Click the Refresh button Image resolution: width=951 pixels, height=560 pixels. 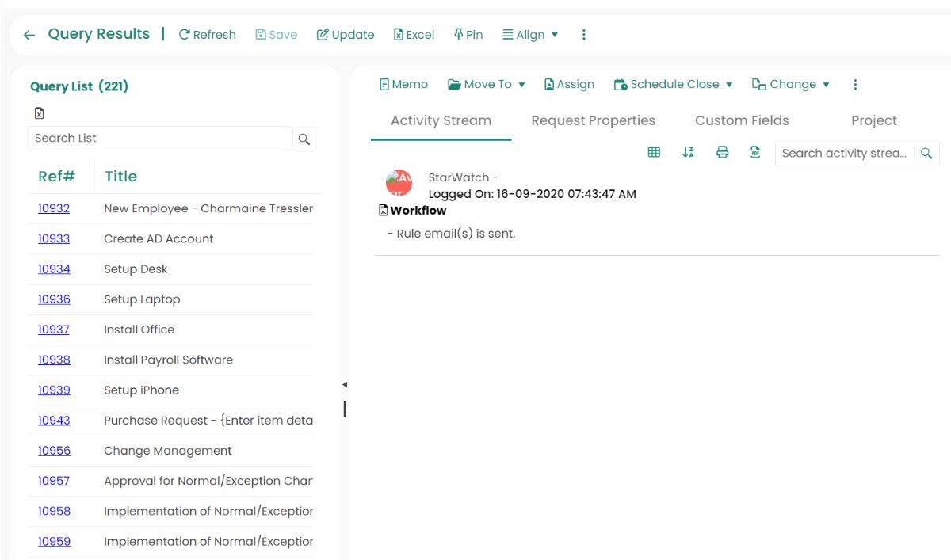coord(208,35)
